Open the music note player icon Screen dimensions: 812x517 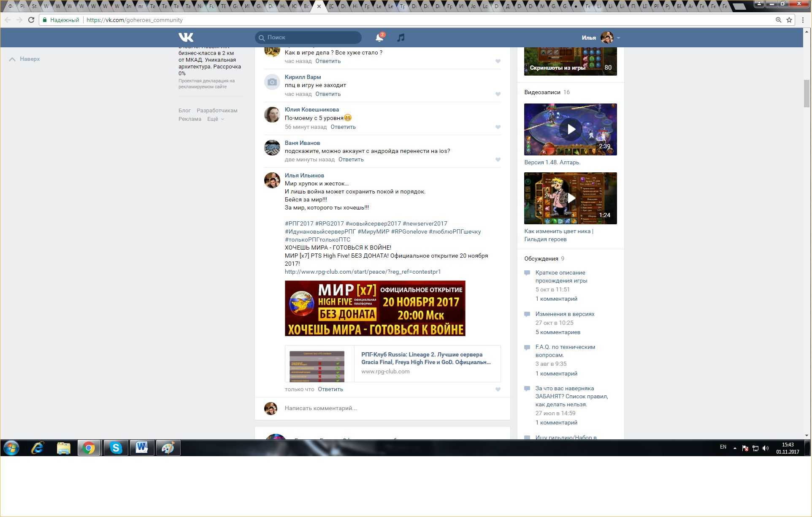pyautogui.click(x=401, y=38)
